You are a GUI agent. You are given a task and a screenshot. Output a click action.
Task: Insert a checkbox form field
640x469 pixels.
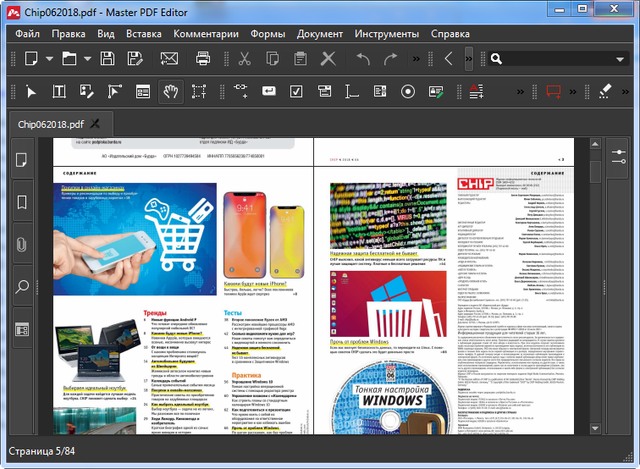[x=297, y=92]
